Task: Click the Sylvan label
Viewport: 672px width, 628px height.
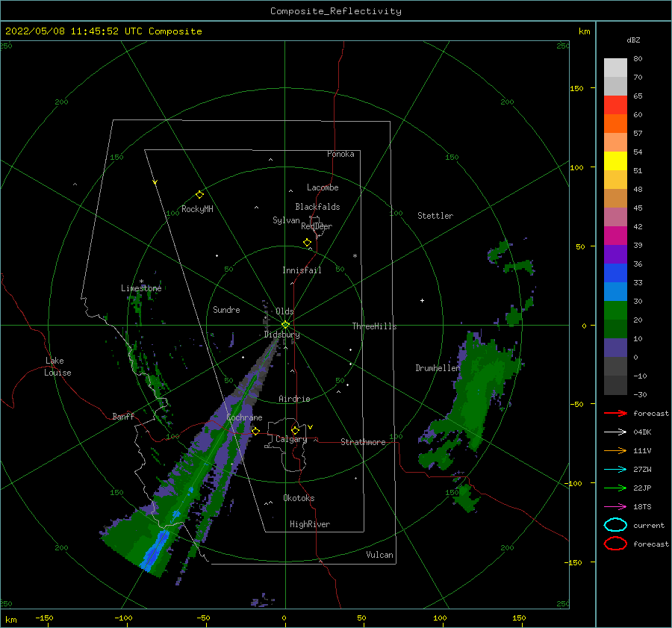Action: click(x=286, y=220)
